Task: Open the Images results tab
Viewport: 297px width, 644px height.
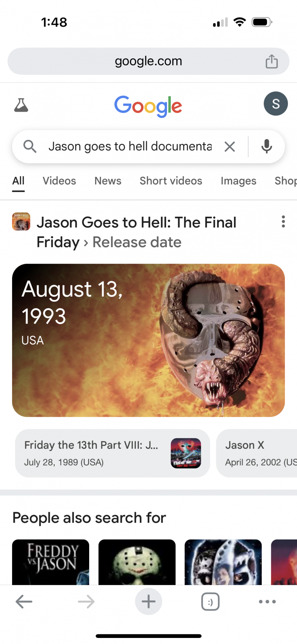Action: pos(238,181)
